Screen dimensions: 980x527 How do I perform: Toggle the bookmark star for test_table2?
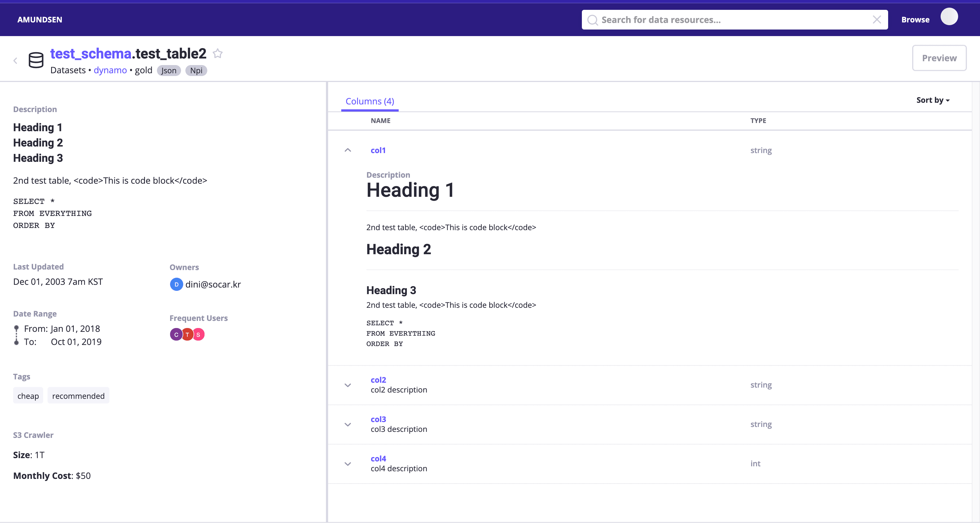pos(218,54)
